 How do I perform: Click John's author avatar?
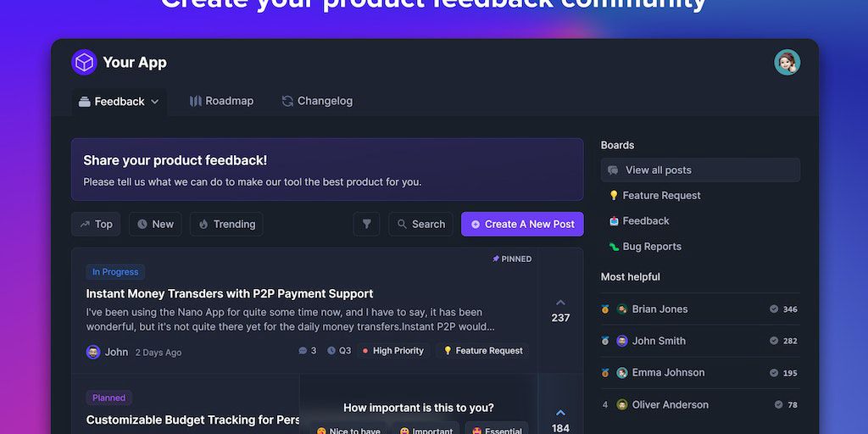(x=93, y=352)
